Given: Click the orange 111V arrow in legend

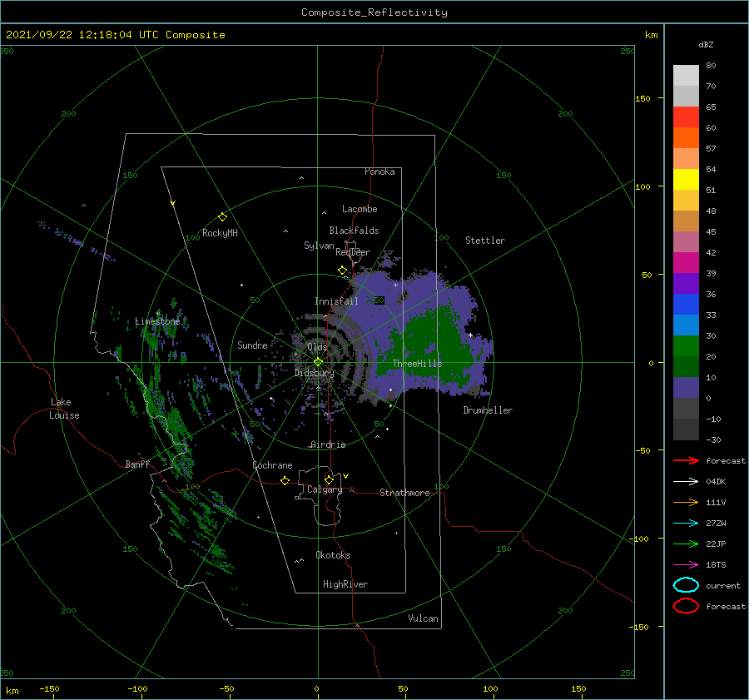Looking at the screenshot, I should click(686, 502).
